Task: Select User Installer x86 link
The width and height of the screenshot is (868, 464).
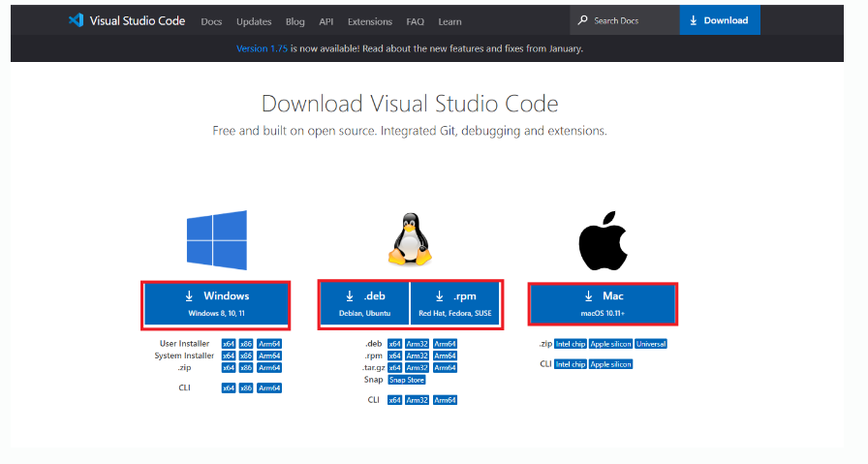Action: (x=246, y=344)
